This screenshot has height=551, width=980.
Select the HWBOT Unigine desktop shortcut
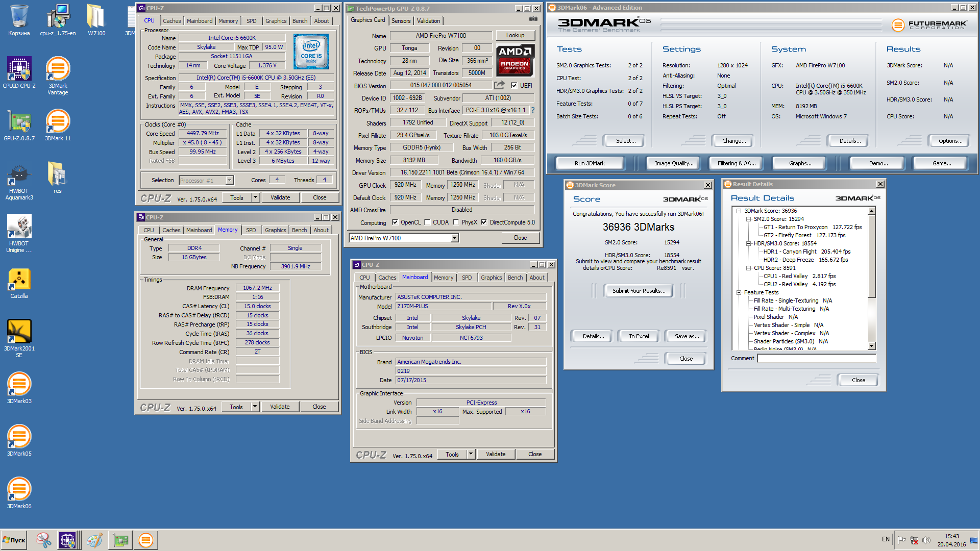19,234
